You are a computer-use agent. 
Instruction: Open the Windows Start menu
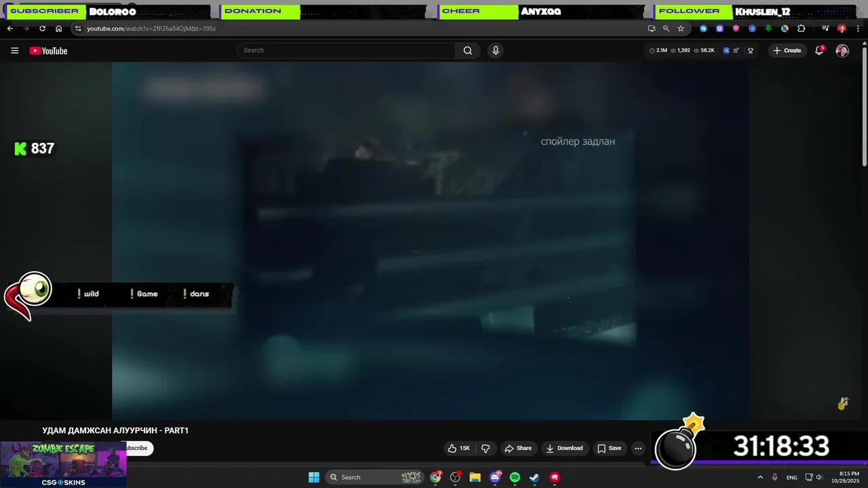point(314,477)
